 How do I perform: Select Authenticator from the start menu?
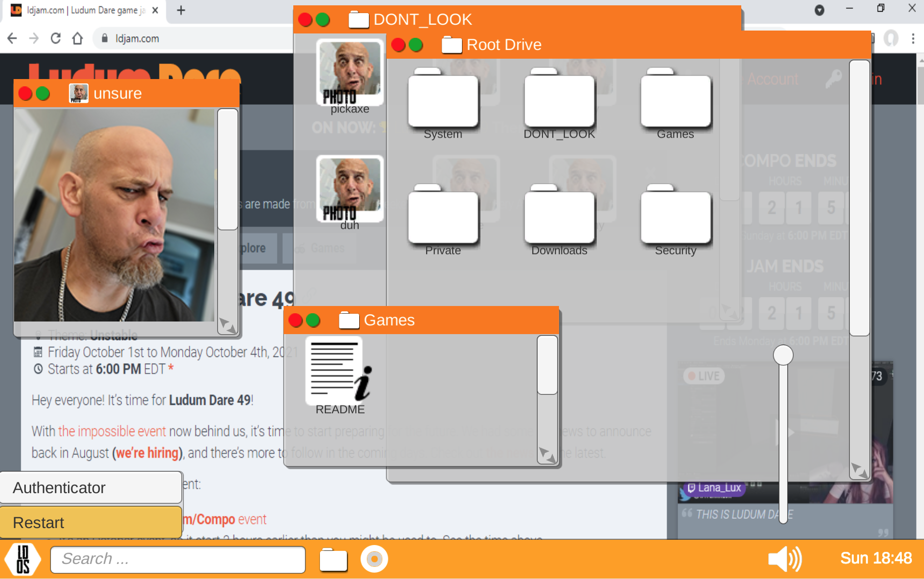pyautogui.click(x=91, y=487)
